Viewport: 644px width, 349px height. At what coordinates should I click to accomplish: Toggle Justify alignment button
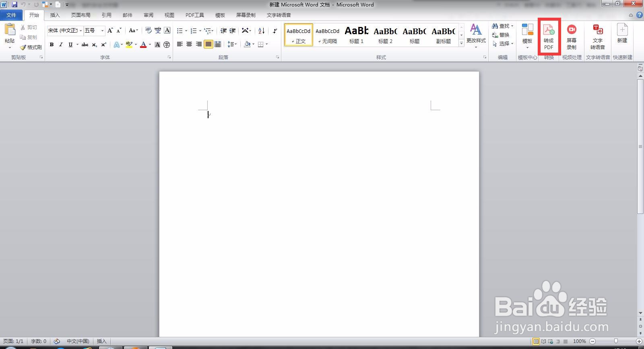(x=208, y=44)
